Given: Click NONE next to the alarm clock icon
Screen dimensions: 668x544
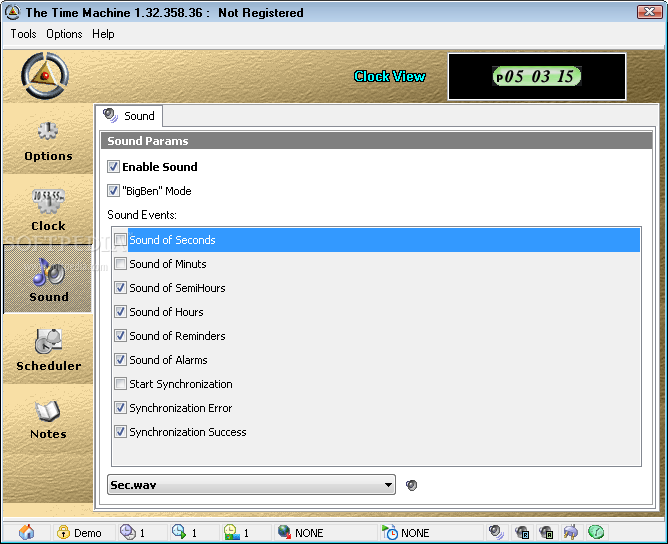Looking at the screenshot, I should point(415,533).
